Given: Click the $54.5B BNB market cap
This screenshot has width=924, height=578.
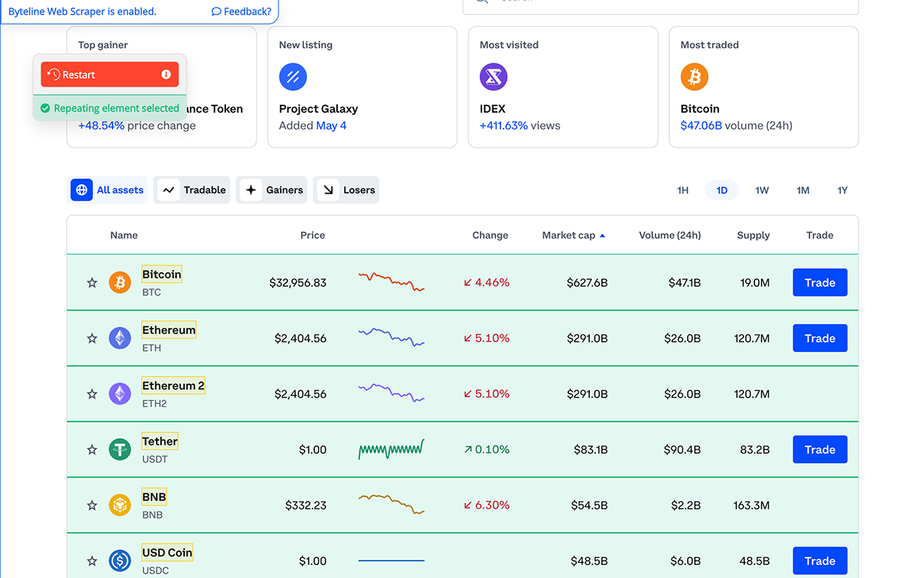Looking at the screenshot, I should (589, 505).
